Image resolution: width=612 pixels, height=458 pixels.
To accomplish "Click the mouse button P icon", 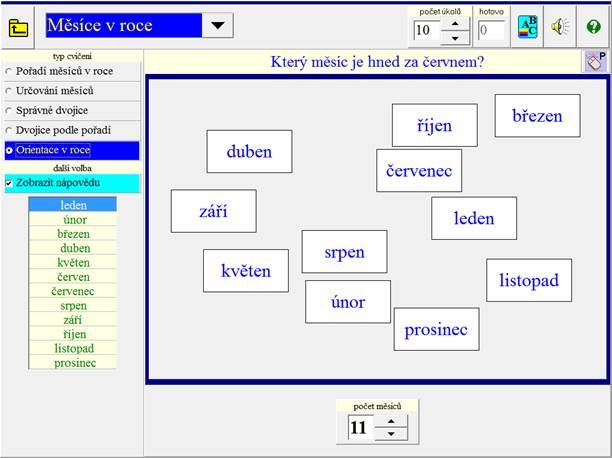I will pos(595,62).
